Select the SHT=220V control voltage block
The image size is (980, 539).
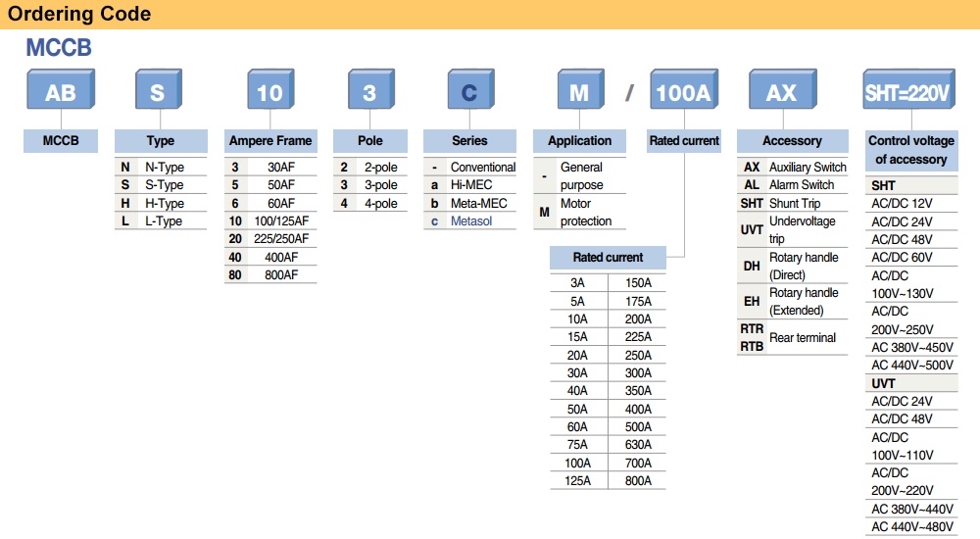(908, 89)
